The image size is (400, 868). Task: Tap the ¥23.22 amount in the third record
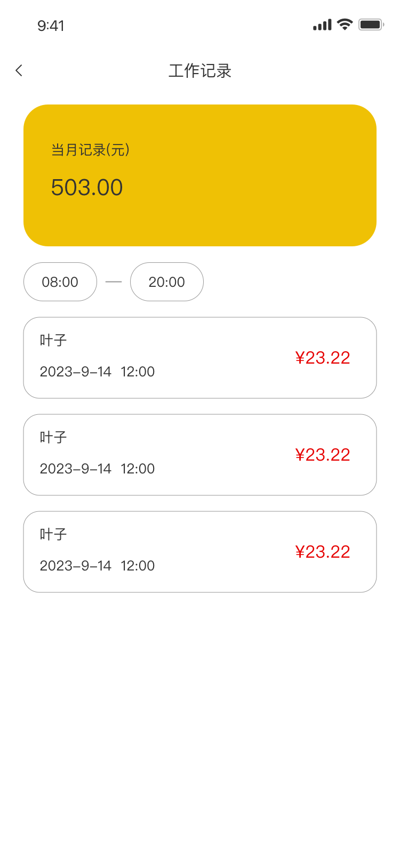323,552
